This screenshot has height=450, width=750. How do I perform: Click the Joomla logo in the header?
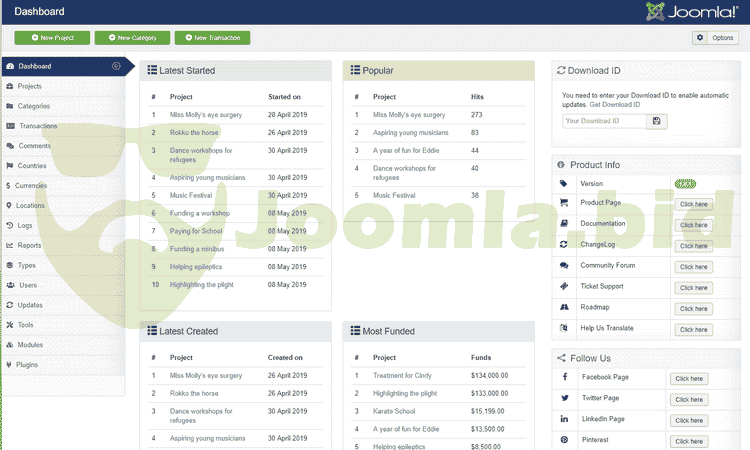[x=693, y=12]
